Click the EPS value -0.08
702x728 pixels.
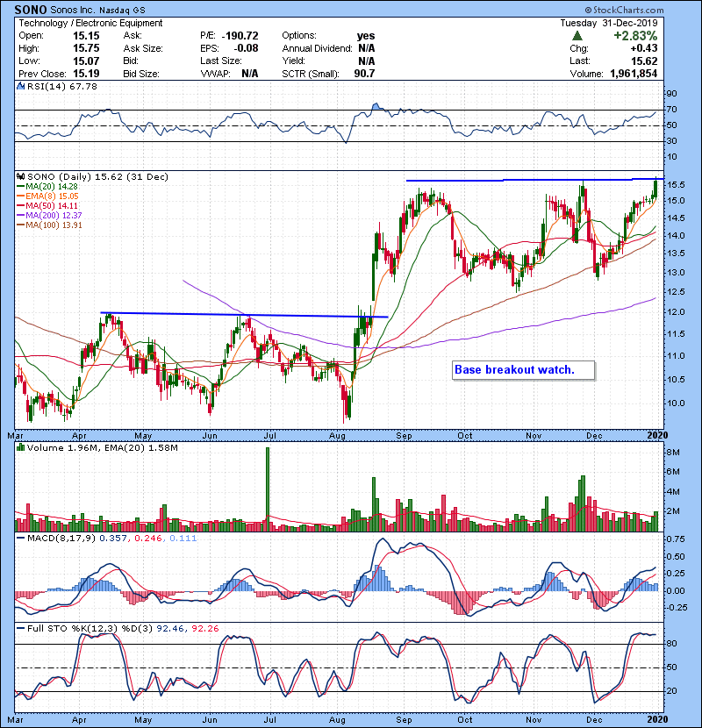tap(246, 48)
